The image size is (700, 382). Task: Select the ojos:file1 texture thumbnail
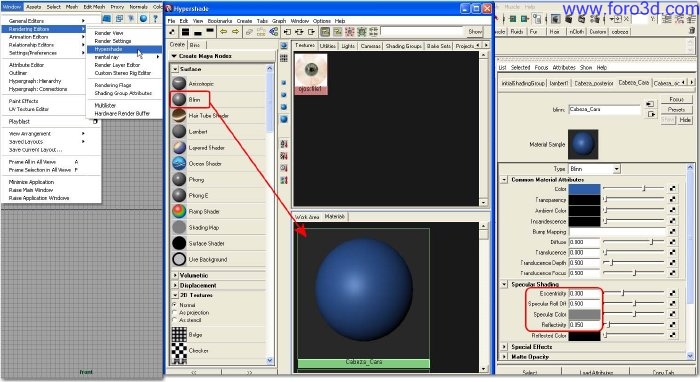point(311,74)
